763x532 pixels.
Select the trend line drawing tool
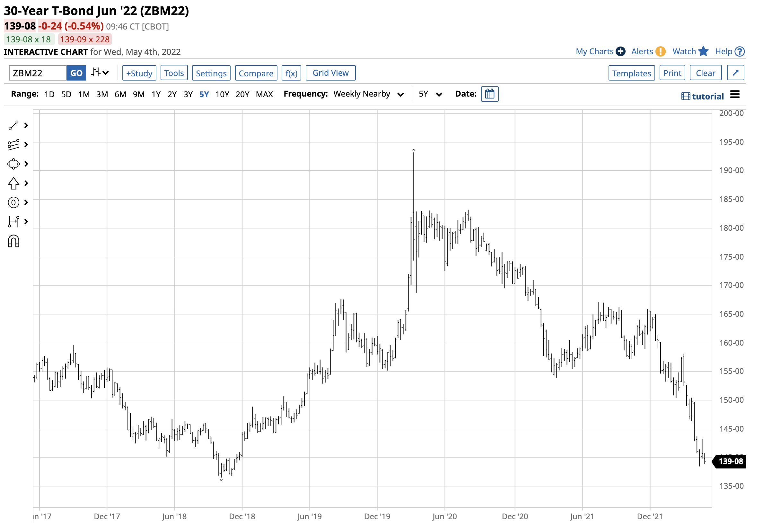(x=13, y=126)
